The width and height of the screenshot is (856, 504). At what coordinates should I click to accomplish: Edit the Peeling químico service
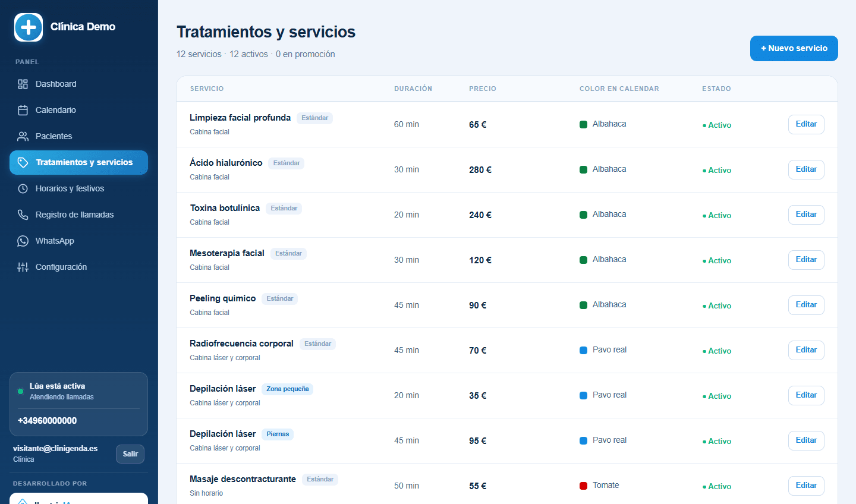pyautogui.click(x=806, y=305)
